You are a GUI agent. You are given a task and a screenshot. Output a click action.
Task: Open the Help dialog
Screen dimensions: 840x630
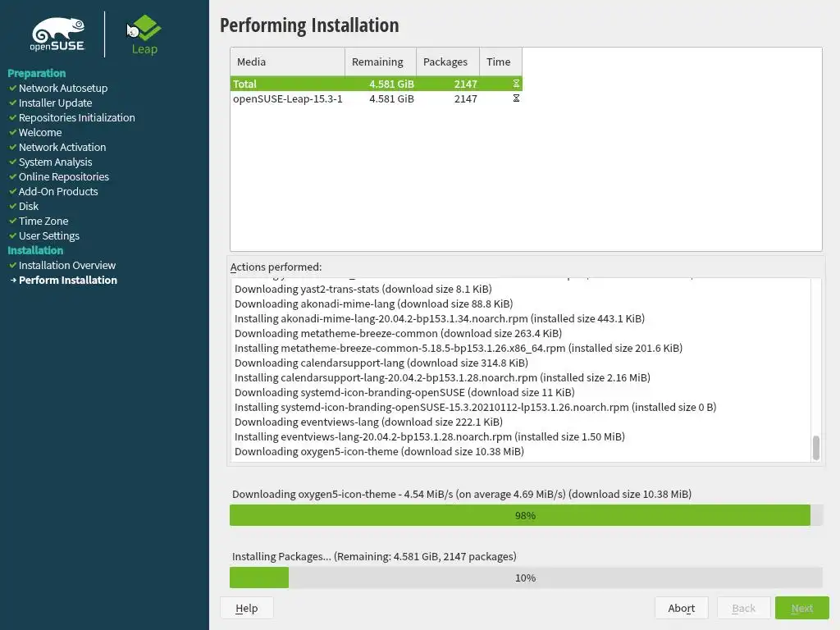coord(246,608)
